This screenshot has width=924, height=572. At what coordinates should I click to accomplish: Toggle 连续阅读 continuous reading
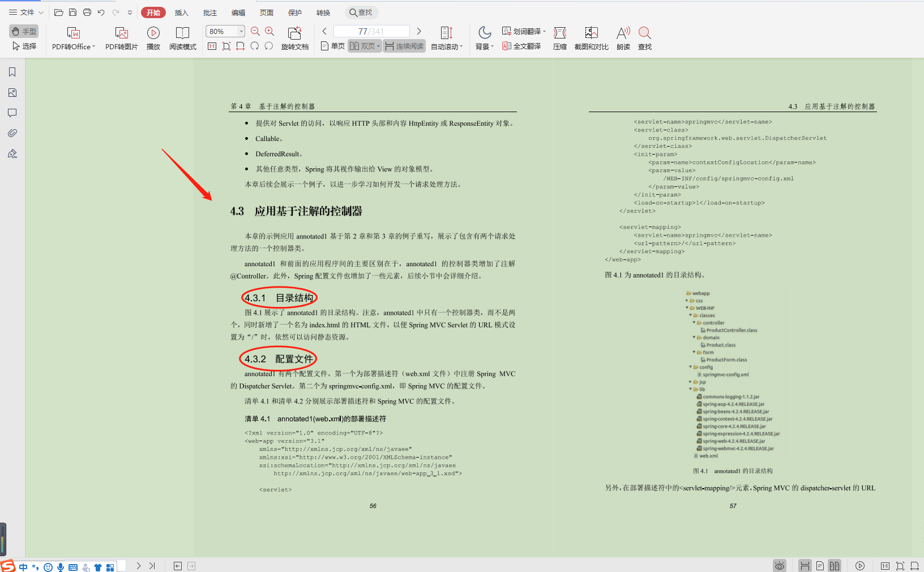404,46
